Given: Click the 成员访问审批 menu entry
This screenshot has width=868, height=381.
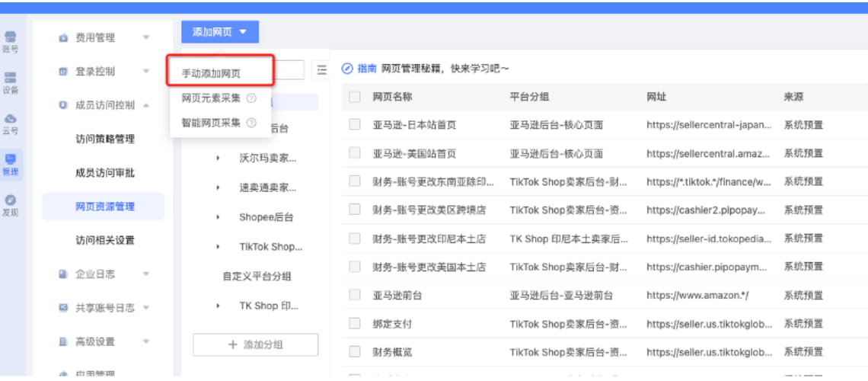Looking at the screenshot, I should tap(105, 173).
